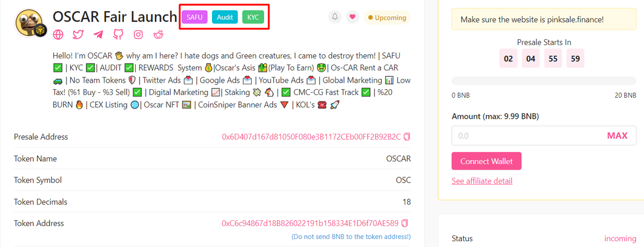Click the Amount max 9.99 BNB label

495,116
